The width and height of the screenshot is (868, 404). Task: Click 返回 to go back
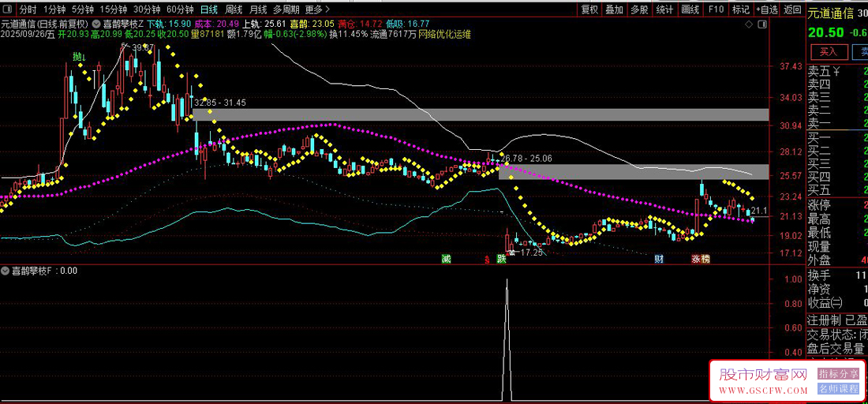click(x=792, y=9)
